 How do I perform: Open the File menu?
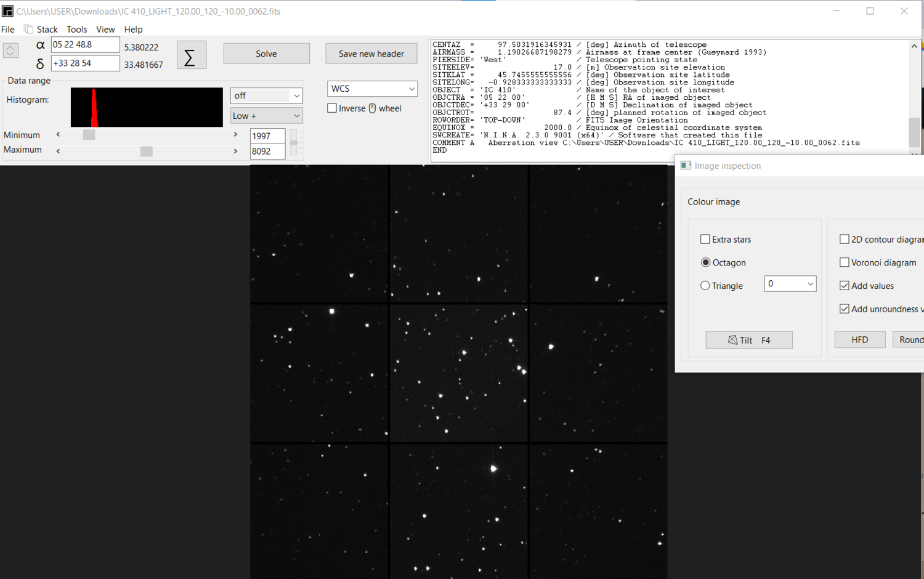8,29
